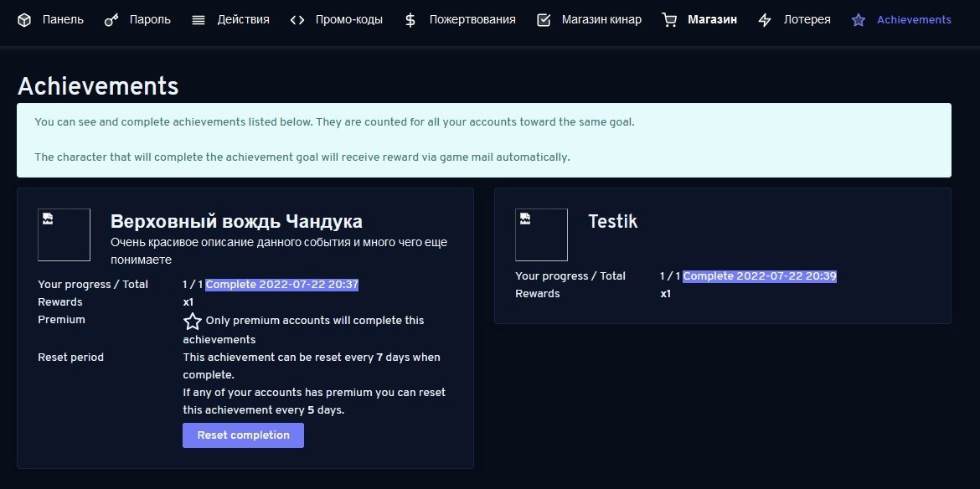Click the list icon beside Действия
The height and width of the screenshot is (489, 980).
tap(199, 19)
